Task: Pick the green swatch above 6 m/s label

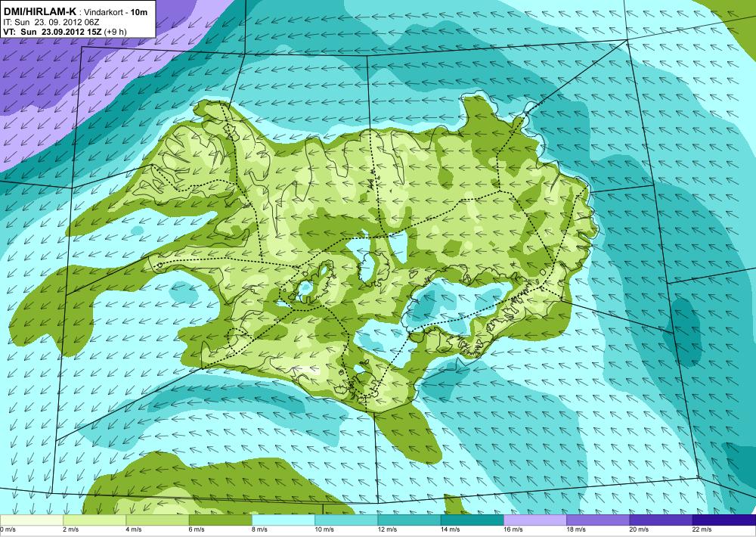Action: 220,520
